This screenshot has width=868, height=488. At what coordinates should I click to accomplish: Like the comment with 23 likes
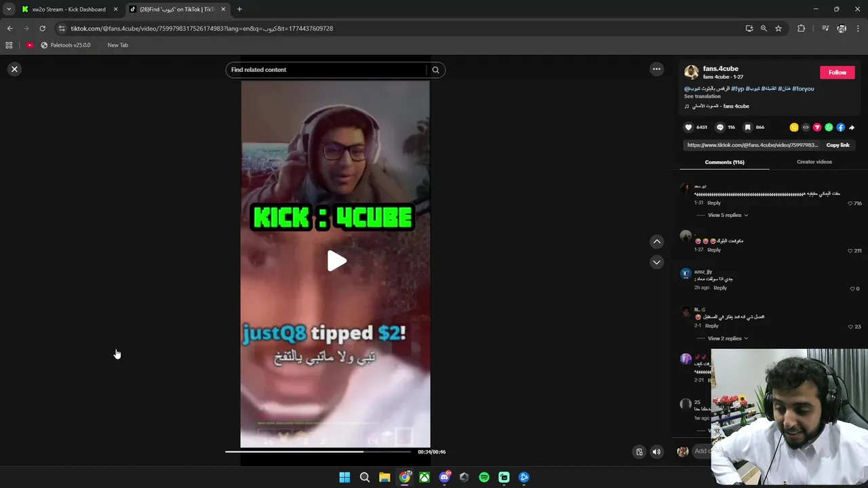850,327
